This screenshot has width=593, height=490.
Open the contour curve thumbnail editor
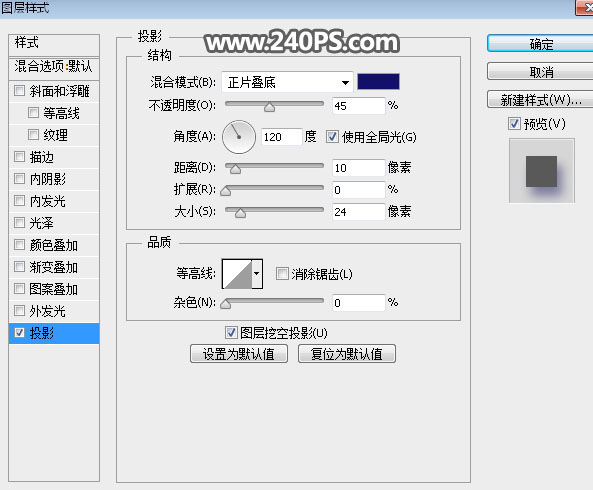tap(237, 273)
